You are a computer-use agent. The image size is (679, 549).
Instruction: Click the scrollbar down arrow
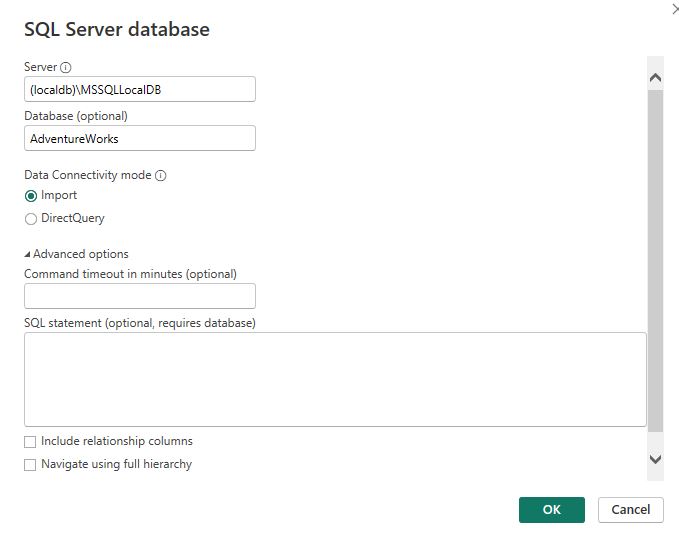[x=655, y=459]
